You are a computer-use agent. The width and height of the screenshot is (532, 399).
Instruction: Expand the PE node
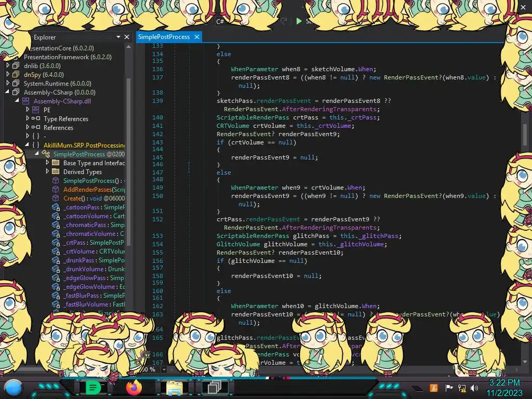[28, 110]
